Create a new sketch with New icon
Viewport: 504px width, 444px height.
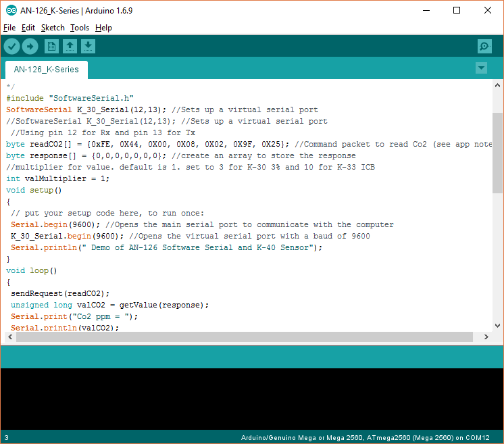(x=51, y=47)
